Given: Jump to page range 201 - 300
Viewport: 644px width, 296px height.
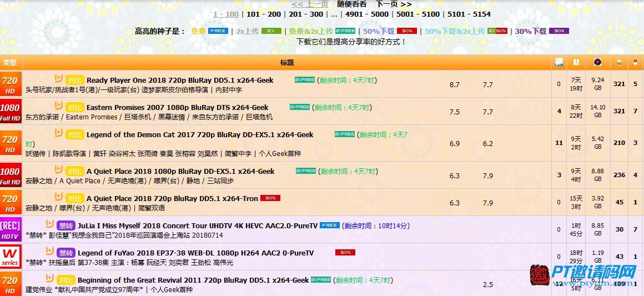Looking at the screenshot, I should (306, 14).
